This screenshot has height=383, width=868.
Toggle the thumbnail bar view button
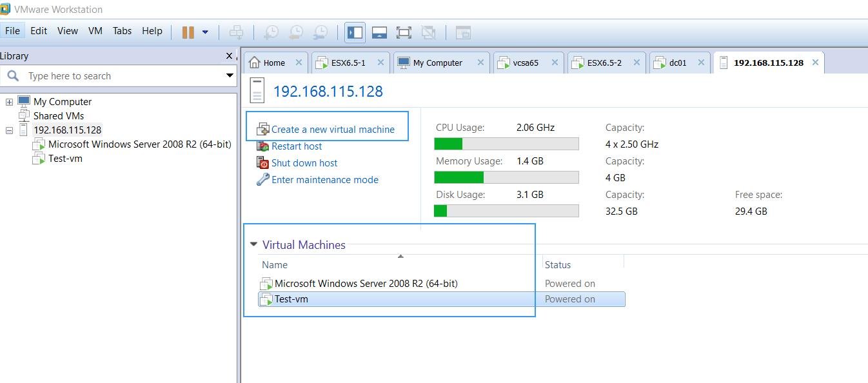click(379, 32)
